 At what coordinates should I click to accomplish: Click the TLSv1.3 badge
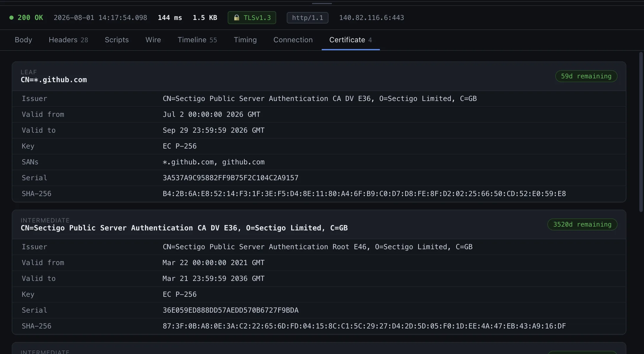point(252,18)
